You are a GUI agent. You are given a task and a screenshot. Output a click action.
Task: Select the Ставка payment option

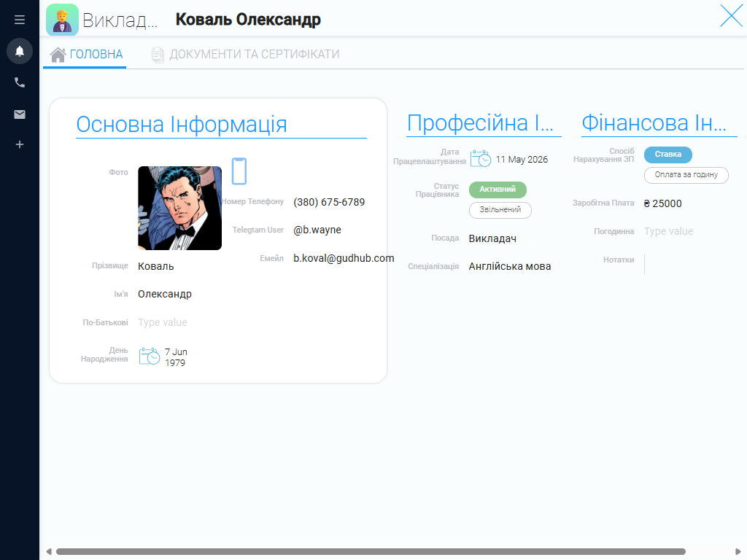pos(668,155)
